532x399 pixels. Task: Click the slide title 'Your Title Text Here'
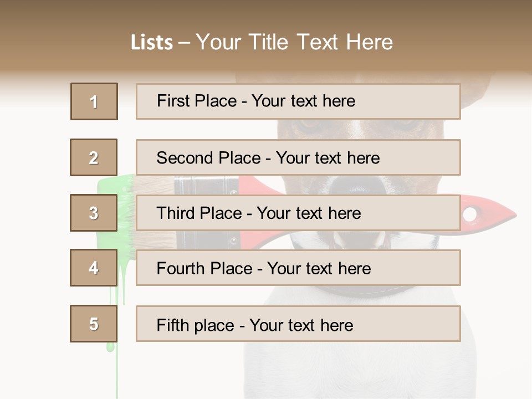point(294,42)
